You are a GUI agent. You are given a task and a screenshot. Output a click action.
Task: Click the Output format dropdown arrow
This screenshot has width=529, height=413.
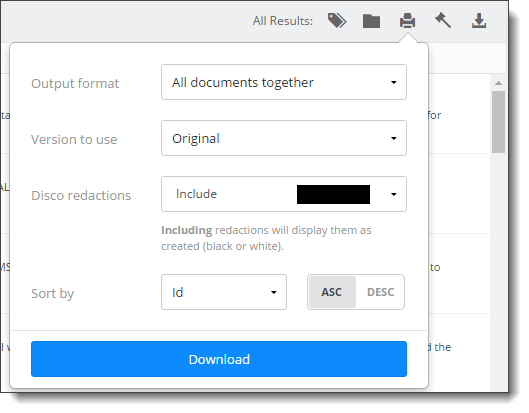tap(394, 82)
